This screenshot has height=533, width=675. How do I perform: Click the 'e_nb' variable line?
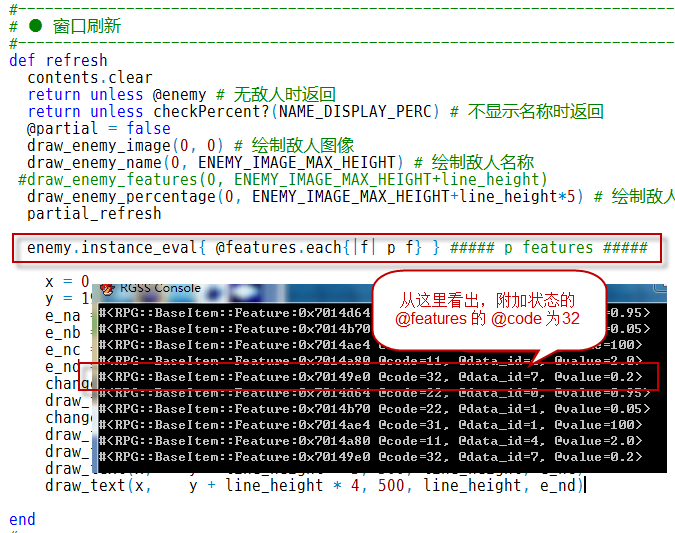[x=63, y=333]
